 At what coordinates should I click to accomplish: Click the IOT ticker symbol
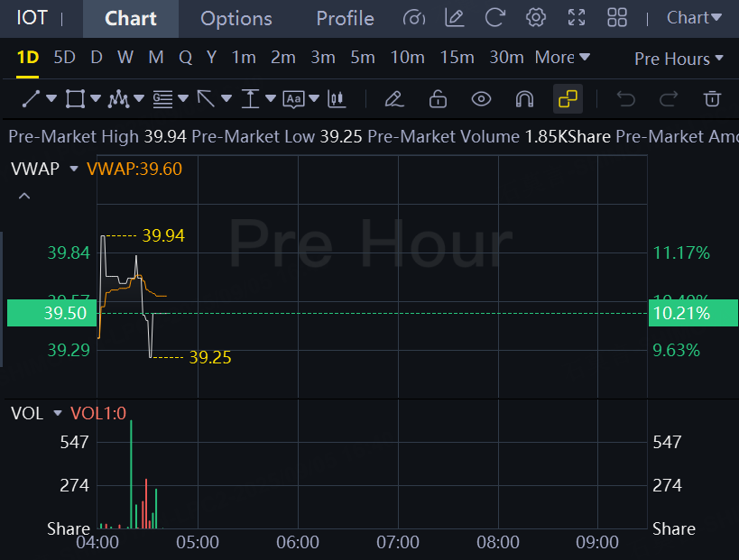[x=32, y=18]
